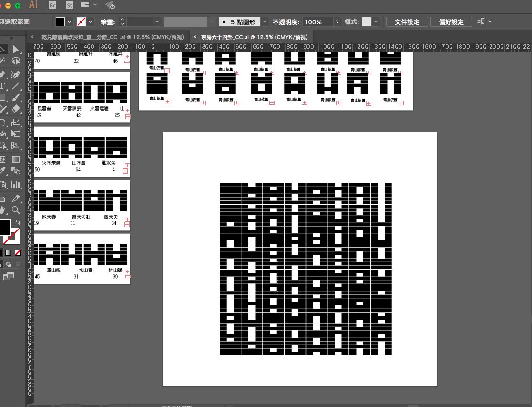Image resolution: width=532 pixels, height=407 pixels.
Task: Open the fill color dropdown
Action: click(x=69, y=22)
